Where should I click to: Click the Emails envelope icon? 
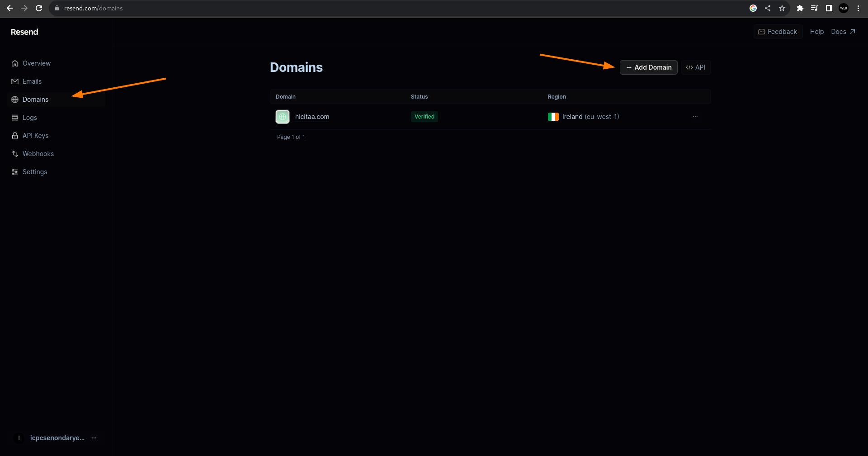tap(15, 81)
